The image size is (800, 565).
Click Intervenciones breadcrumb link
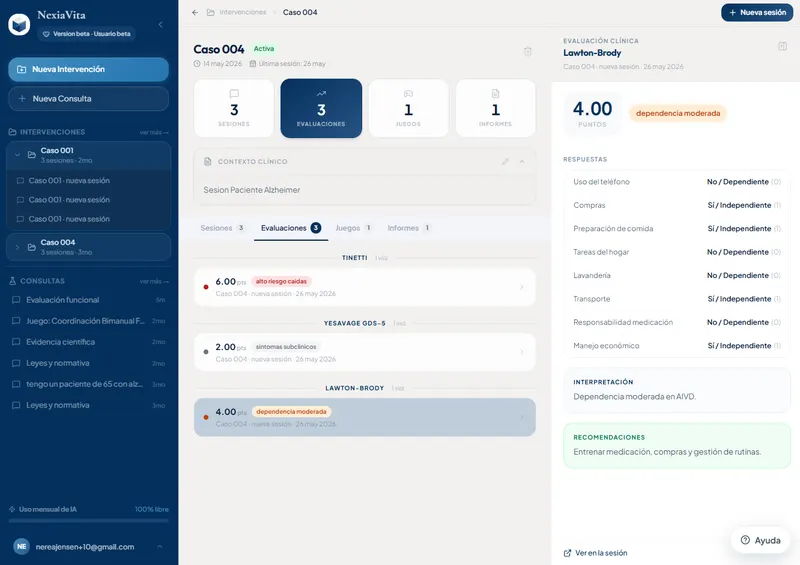[x=243, y=12]
